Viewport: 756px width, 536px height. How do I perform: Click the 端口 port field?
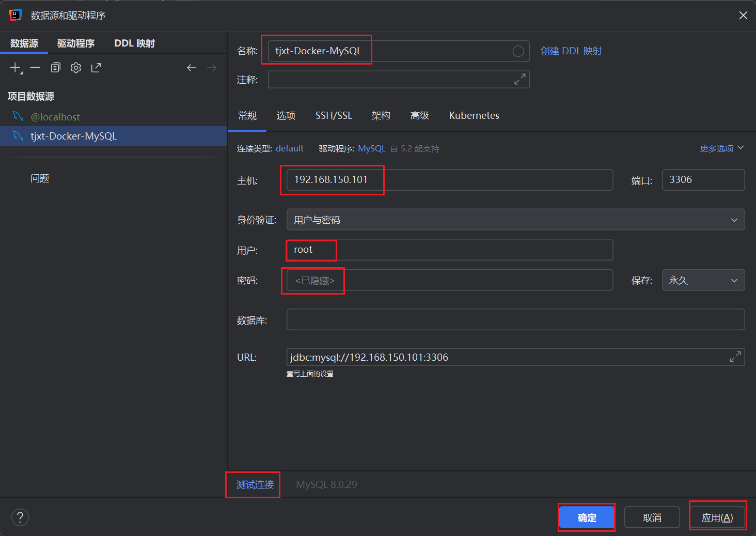coord(703,180)
